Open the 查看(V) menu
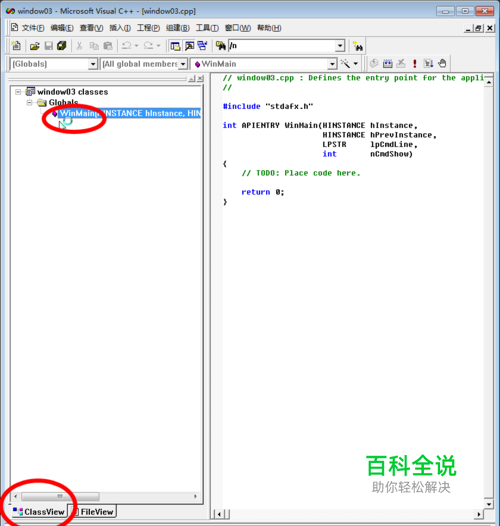Image resolution: width=500 pixels, height=526 pixels. (x=91, y=28)
